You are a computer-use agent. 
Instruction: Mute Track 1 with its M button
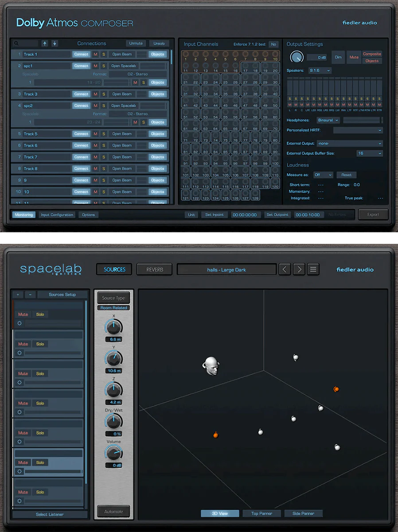coord(95,54)
